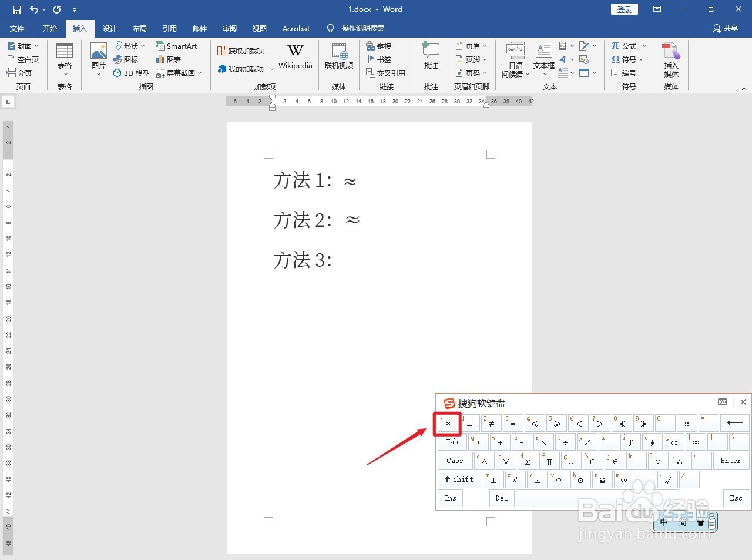Image resolution: width=752 pixels, height=560 pixels.
Task: Insert a Cross-reference (交叉引用)
Action: click(x=385, y=73)
